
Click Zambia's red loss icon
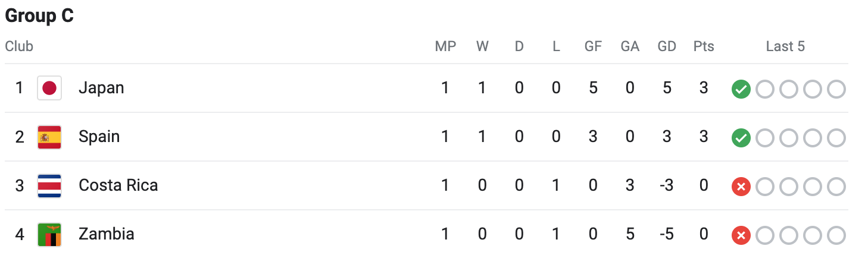[741, 236]
